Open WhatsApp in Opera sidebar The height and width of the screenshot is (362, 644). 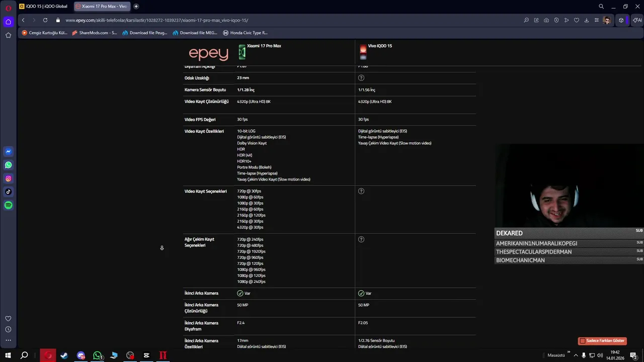(x=8, y=165)
